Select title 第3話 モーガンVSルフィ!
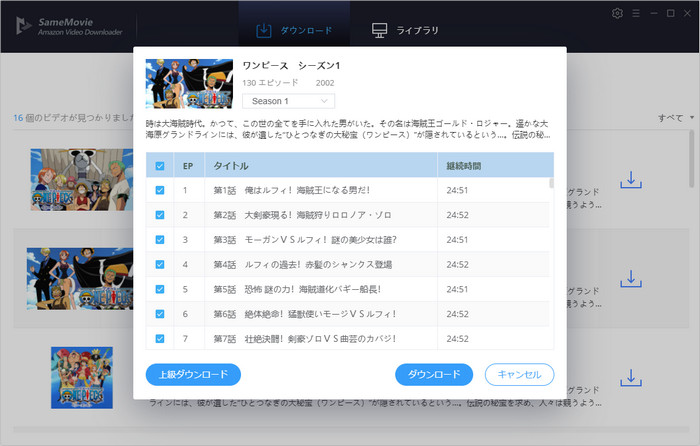 coord(305,240)
